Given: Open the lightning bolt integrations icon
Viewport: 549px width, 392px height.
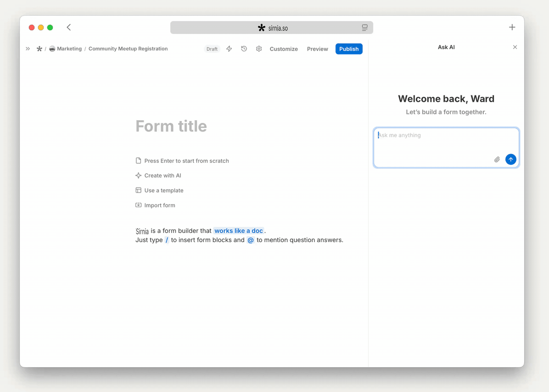Looking at the screenshot, I should (229, 49).
